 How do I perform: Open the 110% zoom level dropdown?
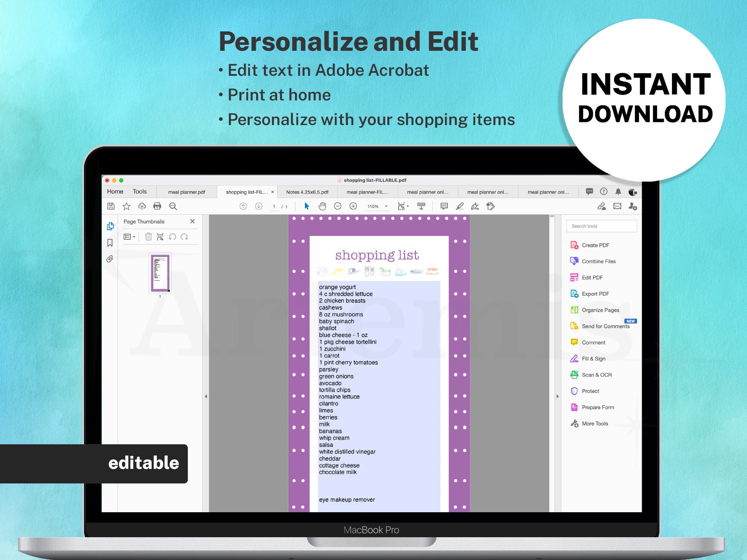click(377, 206)
